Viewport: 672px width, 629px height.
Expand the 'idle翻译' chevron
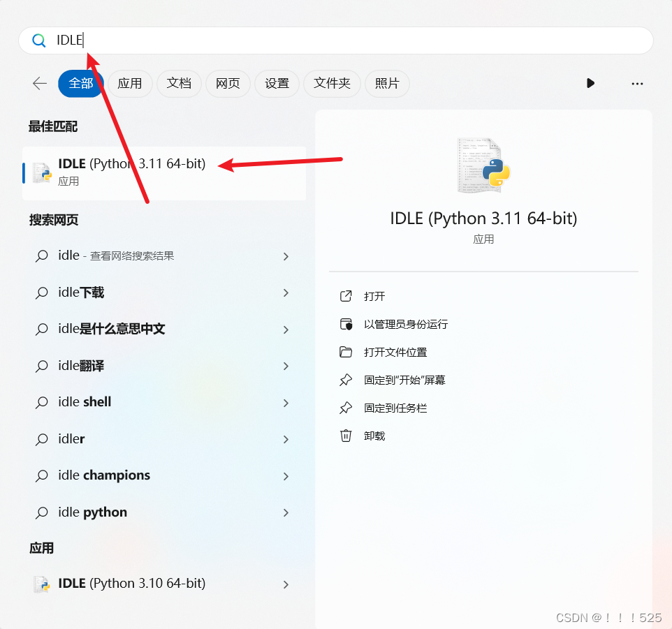pyautogui.click(x=286, y=366)
